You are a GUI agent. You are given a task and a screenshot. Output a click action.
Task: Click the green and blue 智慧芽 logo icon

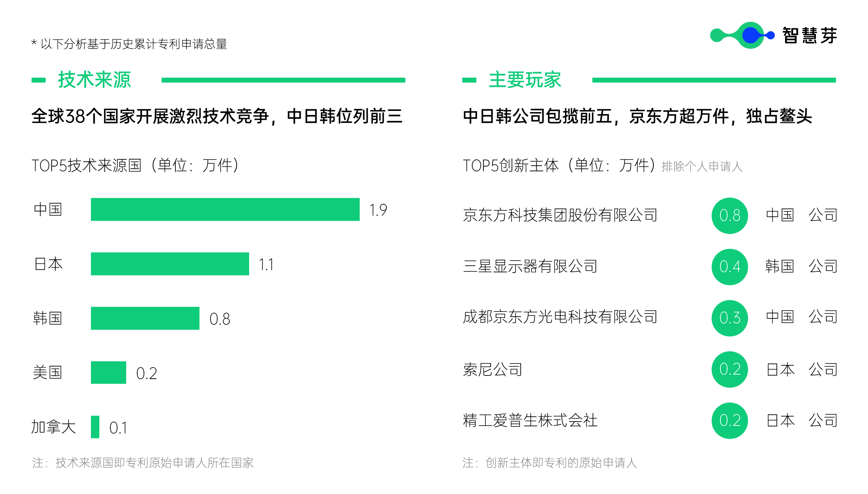click(x=742, y=35)
